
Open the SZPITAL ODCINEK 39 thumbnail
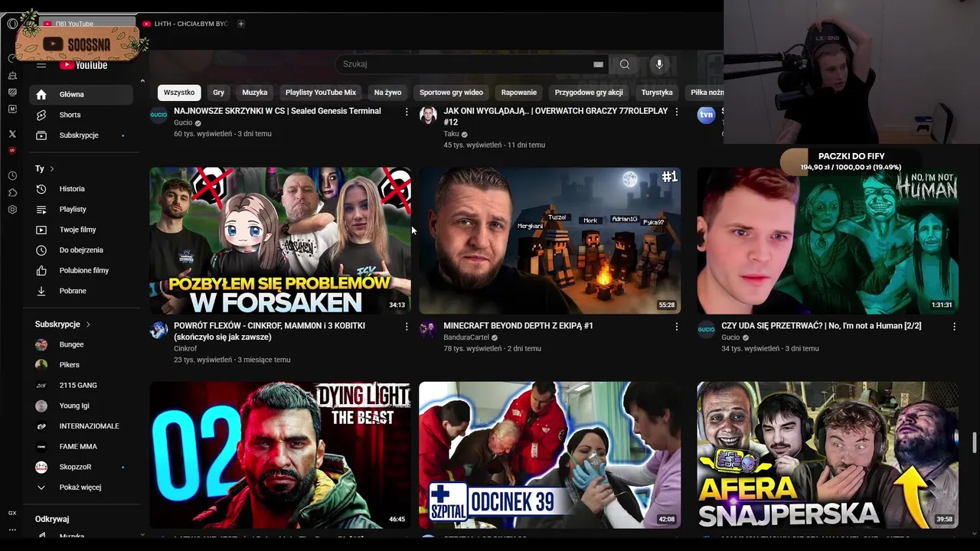pyautogui.click(x=550, y=455)
